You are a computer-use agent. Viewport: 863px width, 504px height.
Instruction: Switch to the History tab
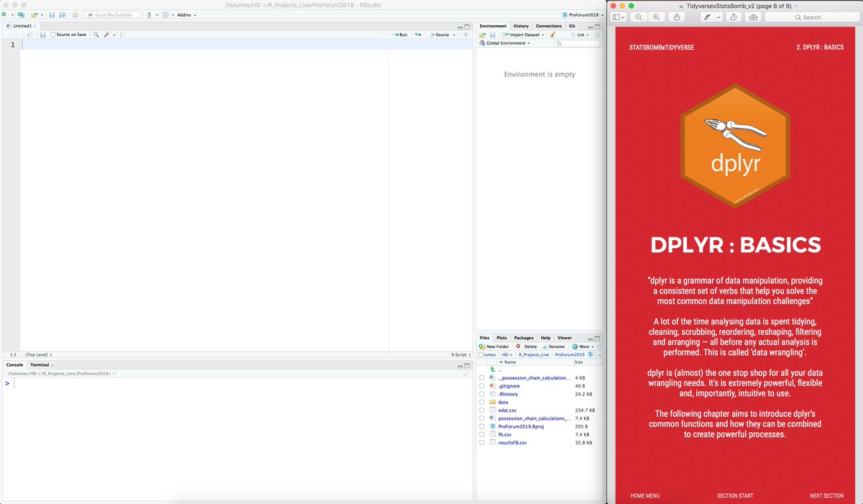click(521, 26)
